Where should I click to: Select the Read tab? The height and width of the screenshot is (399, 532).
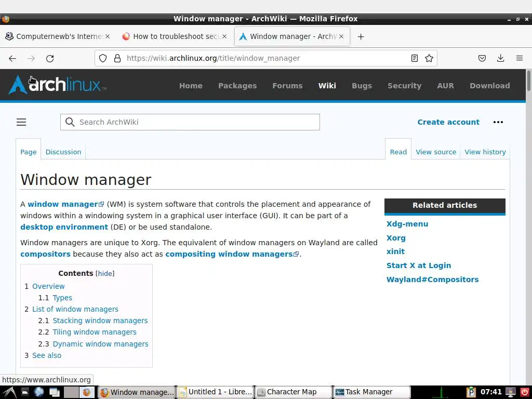point(398,152)
